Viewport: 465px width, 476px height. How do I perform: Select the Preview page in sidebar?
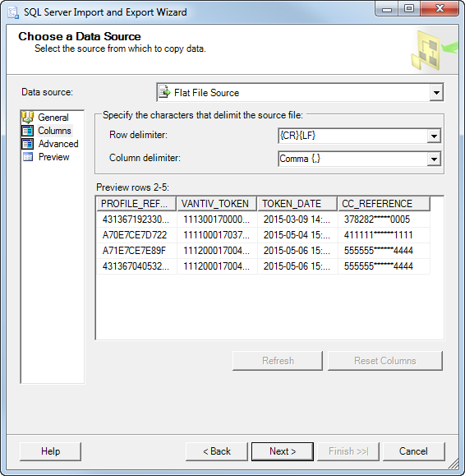(x=53, y=157)
